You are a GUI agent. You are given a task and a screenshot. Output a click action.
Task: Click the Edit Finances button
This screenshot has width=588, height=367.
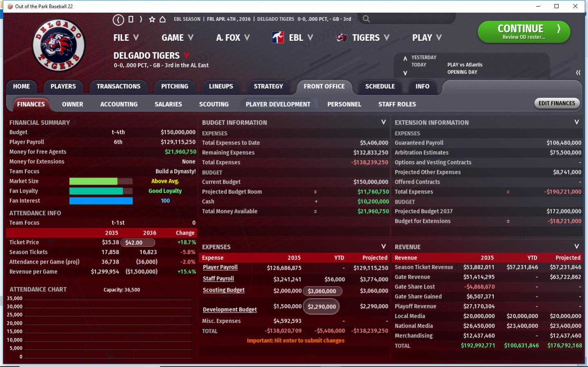click(x=557, y=103)
